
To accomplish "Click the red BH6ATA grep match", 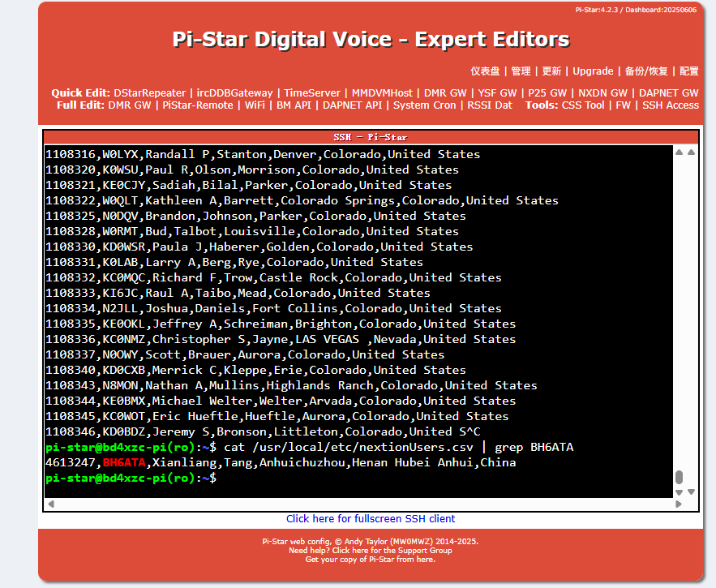I will [x=124, y=463].
